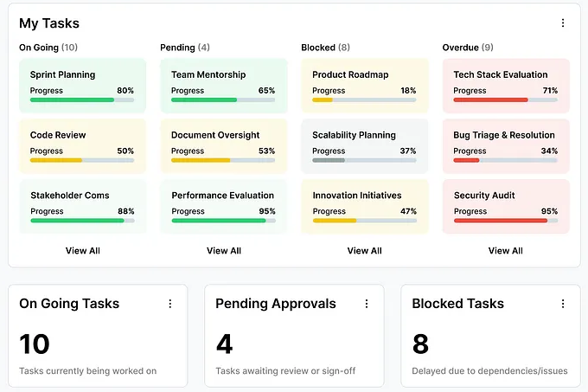The height and width of the screenshot is (392, 588).
Task: Open the Sprint Planning task card
Action: coord(82,85)
